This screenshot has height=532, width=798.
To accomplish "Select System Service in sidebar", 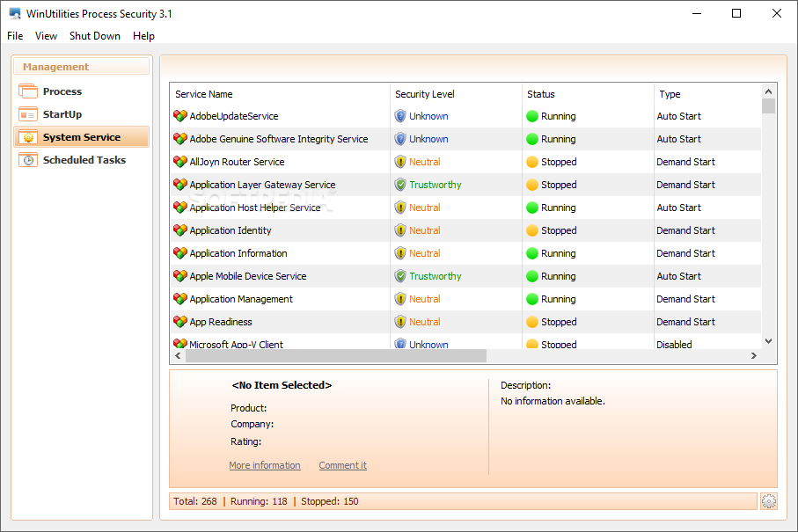I will pos(82,137).
